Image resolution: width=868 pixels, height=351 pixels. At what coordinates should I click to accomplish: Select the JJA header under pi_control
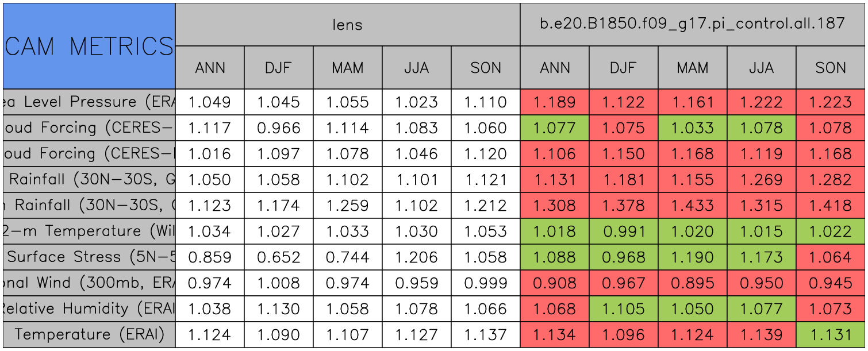[x=761, y=68]
